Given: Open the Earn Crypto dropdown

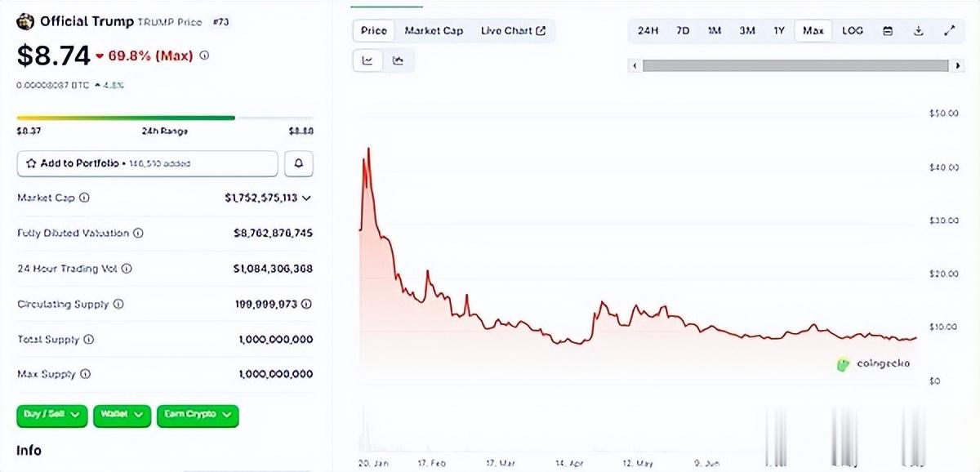Looking at the screenshot, I should click(198, 415).
